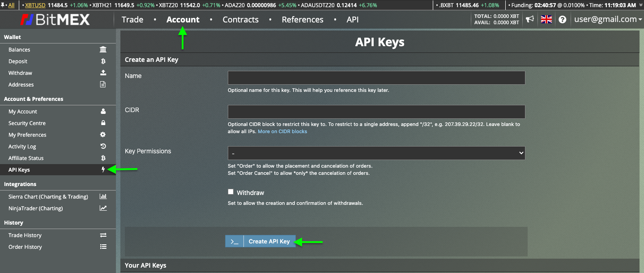Open the Security Centre page

coord(27,123)
